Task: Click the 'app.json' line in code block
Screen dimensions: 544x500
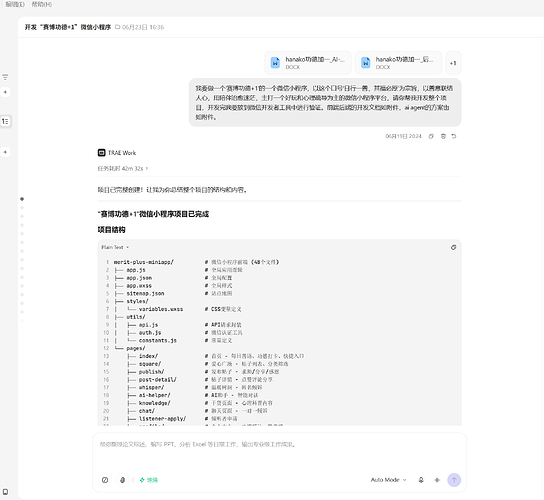Action: coord(139,278)
